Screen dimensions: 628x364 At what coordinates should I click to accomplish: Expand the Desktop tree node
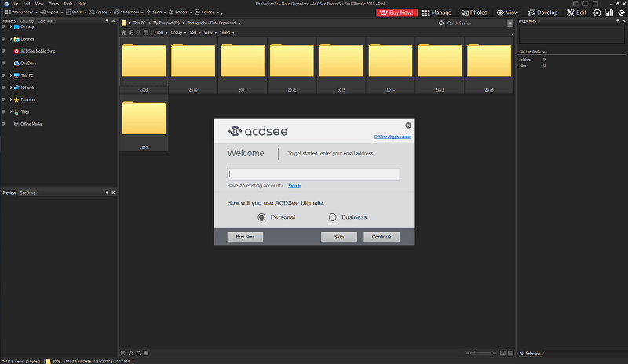(11, 27)
